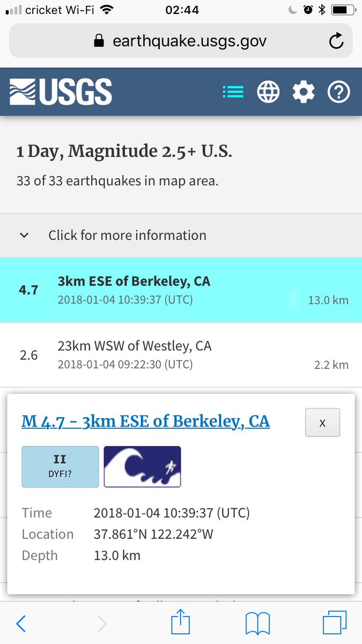Select the 2.6 Westley earthquake row
Viewport: 362px width, 644px height.
point(181,355)
